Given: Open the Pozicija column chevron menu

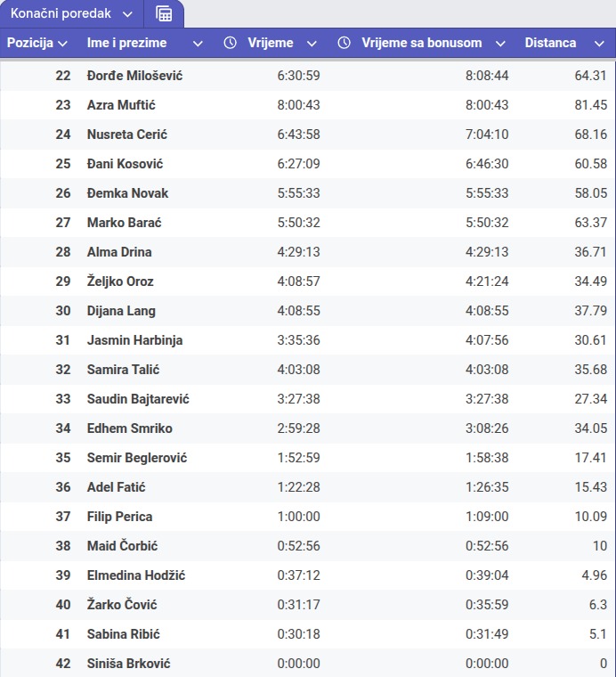Looking at the screenshot, I should pyautogui.click(x=62, y=44).
